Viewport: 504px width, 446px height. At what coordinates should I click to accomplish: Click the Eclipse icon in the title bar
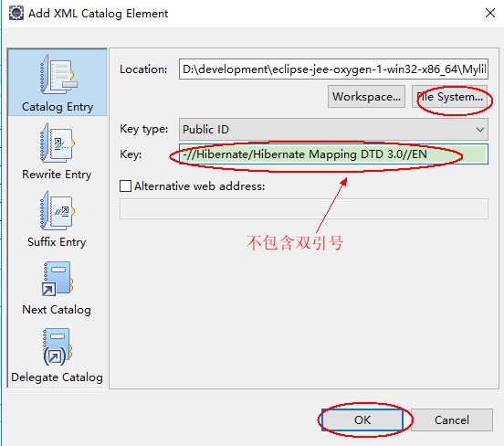point(16,13)
